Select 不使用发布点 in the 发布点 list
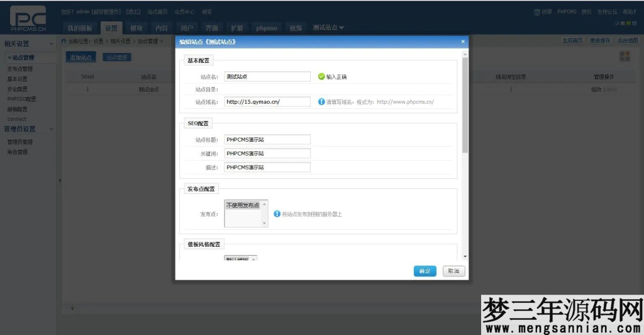This screenshot has width=644, height=335. [243, 205]
